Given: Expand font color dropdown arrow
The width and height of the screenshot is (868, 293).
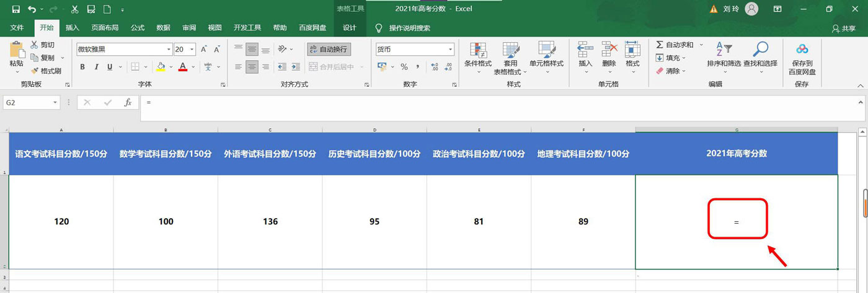Looking at the screenshot, I should pyautogui.click(x=193, y=67).
